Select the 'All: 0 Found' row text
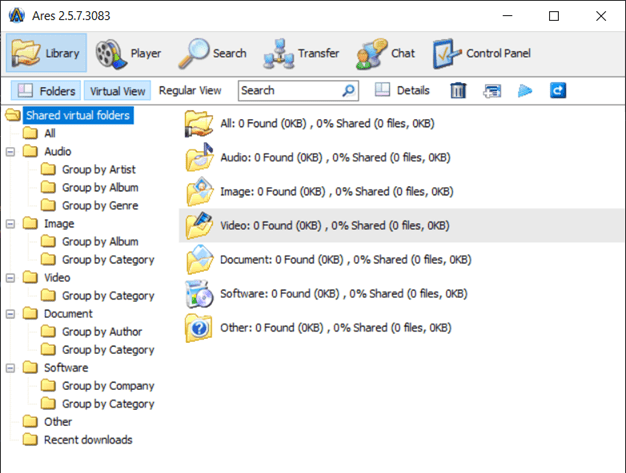The width and height of the screenshot is (626, 473). (x=327, y=124)
